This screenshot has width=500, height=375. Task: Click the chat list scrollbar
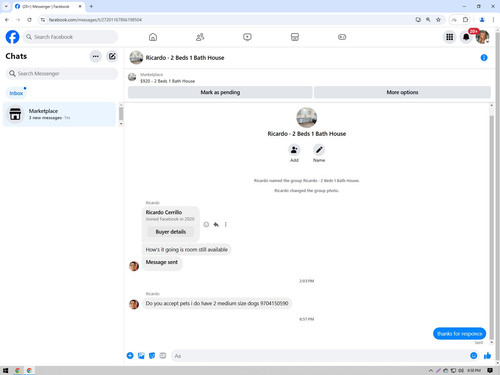(121, 114)
